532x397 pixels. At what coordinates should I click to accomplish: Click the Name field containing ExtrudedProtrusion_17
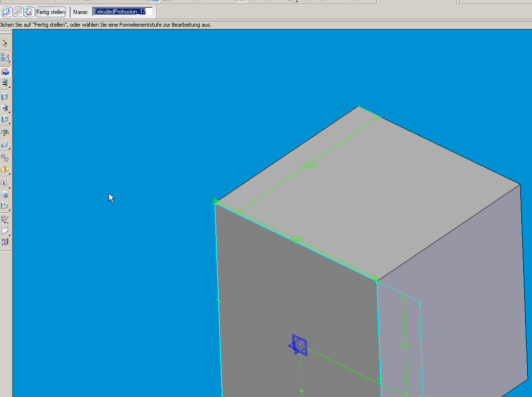coord(123,12)
